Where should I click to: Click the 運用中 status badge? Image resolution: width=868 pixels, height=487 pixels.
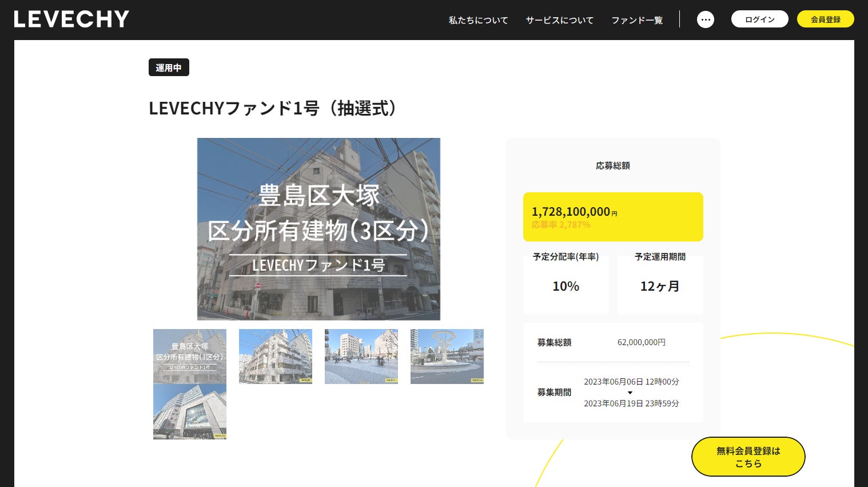point(169,68)
